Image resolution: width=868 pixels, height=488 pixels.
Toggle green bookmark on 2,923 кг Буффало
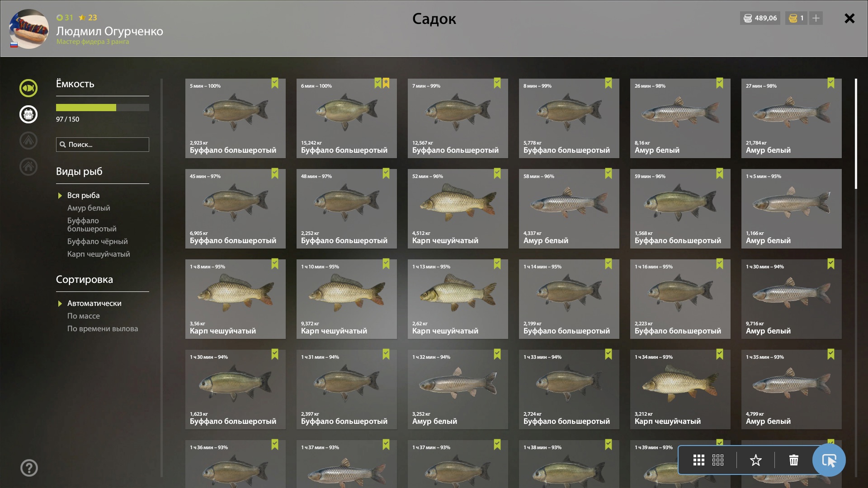point(275,83)
